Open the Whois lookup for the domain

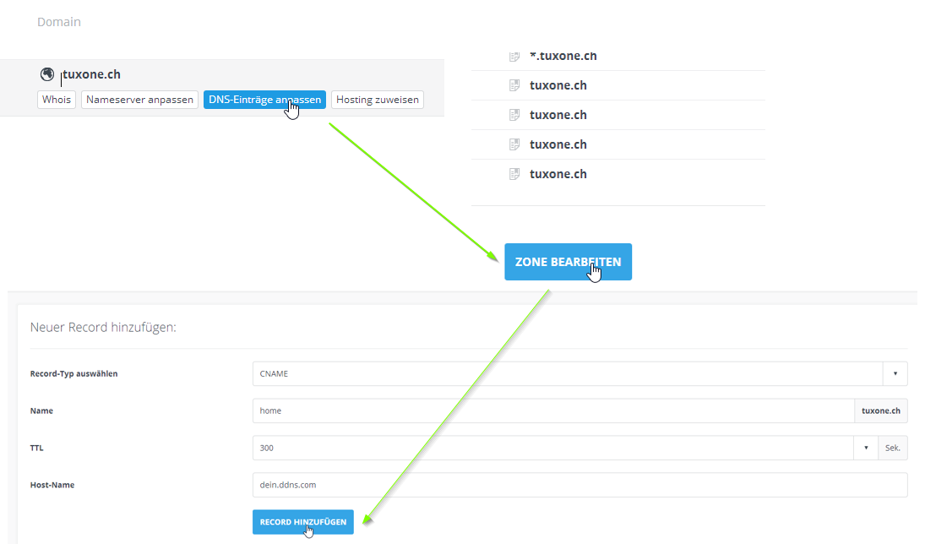(x=57, y=100)
